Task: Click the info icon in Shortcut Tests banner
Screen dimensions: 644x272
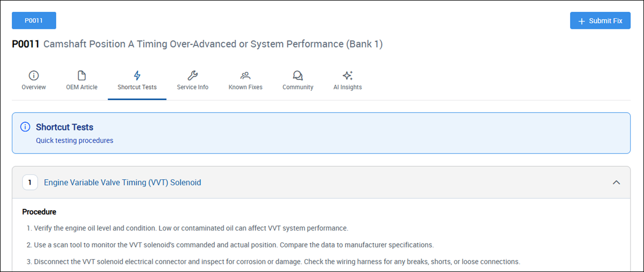Action: 25,127
